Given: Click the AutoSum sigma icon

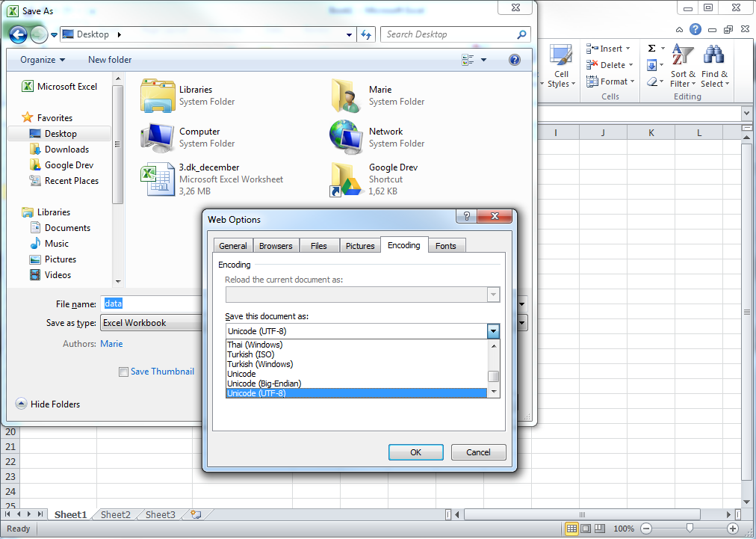Looking at the screenshot, I should (x=652, y=49).
